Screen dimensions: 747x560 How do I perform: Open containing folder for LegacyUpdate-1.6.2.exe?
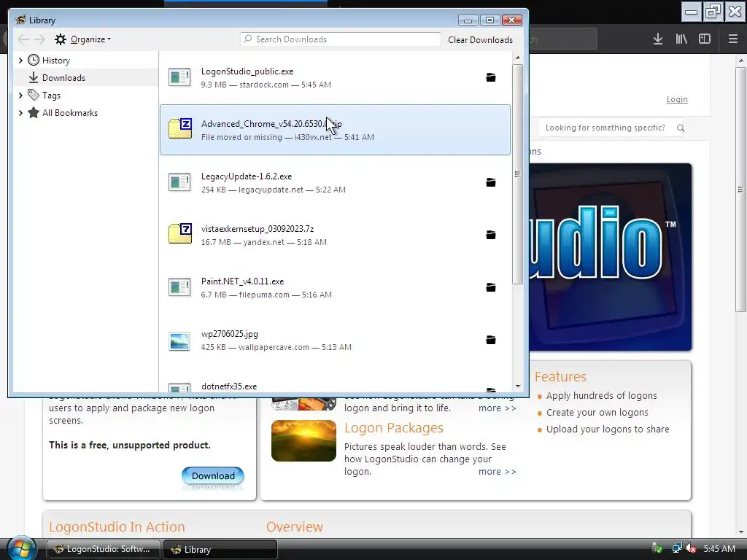pos(491,182)
